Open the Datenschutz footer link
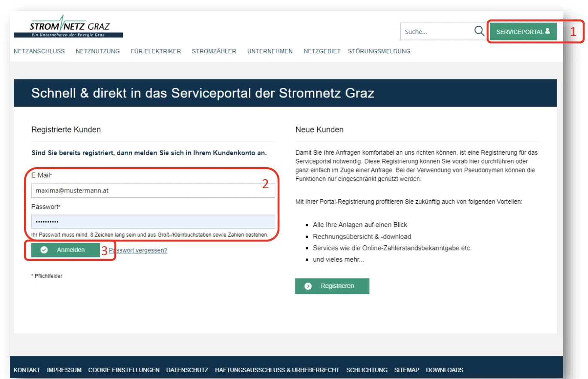588x379 pixels. tap(188, 370)
